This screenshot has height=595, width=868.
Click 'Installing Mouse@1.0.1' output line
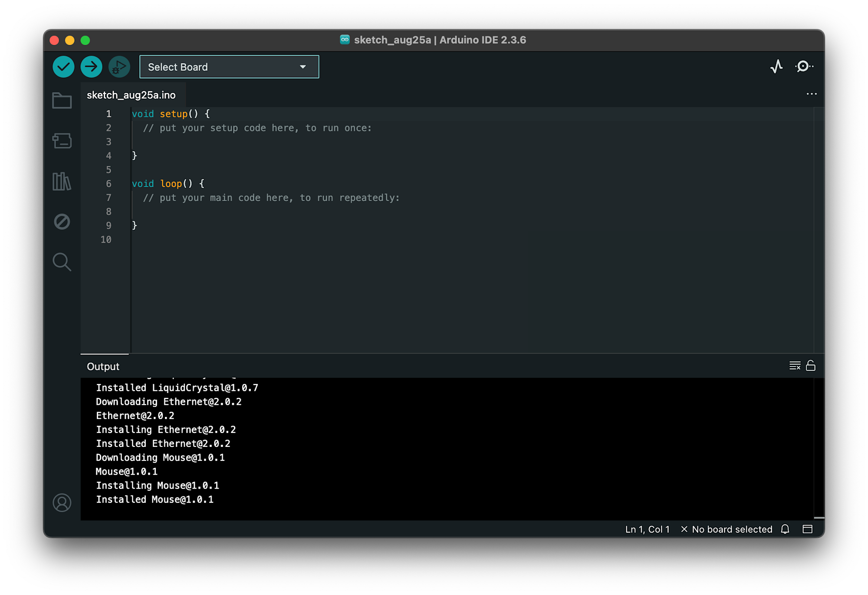pos(158,485)
